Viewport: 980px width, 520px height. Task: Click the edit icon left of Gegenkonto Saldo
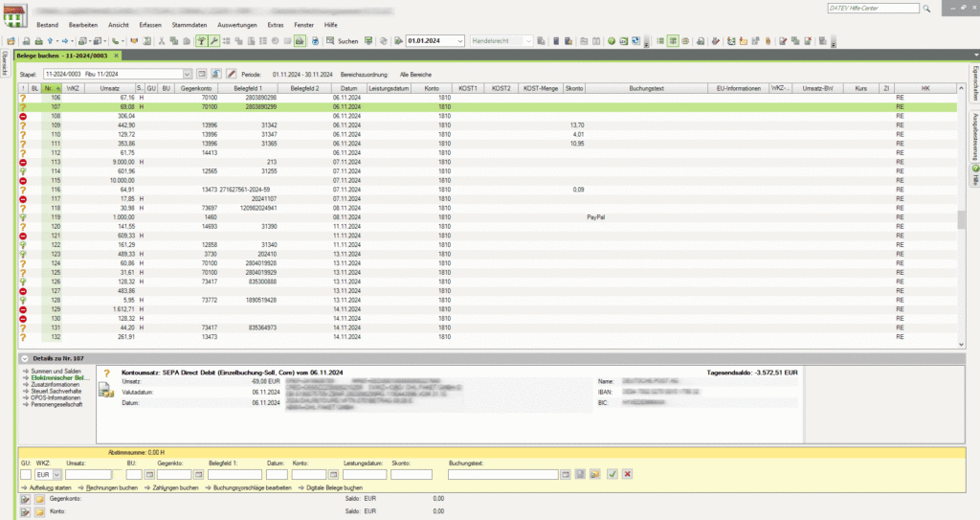[25, 499]
